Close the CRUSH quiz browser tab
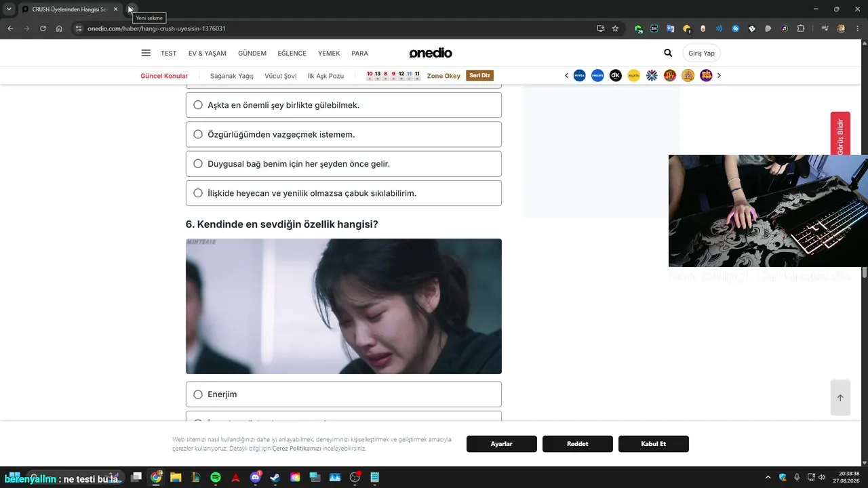868x488 pixels. [x=115, y=9]
